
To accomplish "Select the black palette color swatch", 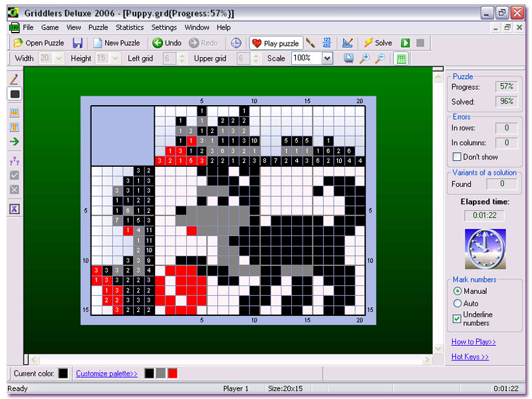I will [149, 374].
